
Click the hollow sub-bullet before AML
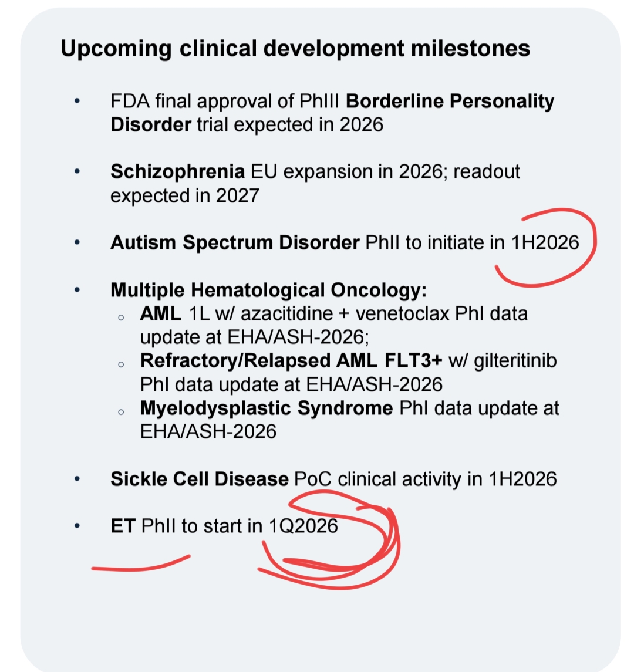pyautogui.click(x=121, y=318)
